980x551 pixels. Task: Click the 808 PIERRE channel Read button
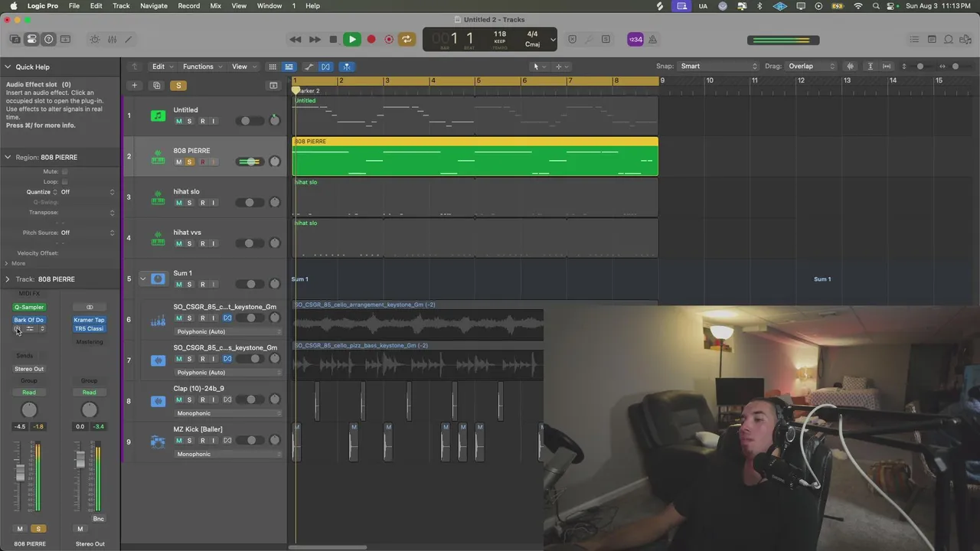coord(29,393)
